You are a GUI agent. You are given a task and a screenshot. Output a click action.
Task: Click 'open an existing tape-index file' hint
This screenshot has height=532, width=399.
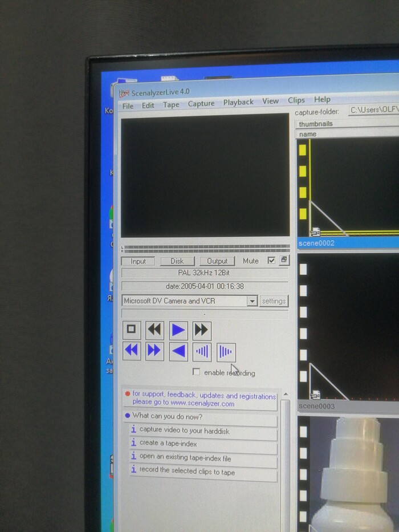[185, 457]
